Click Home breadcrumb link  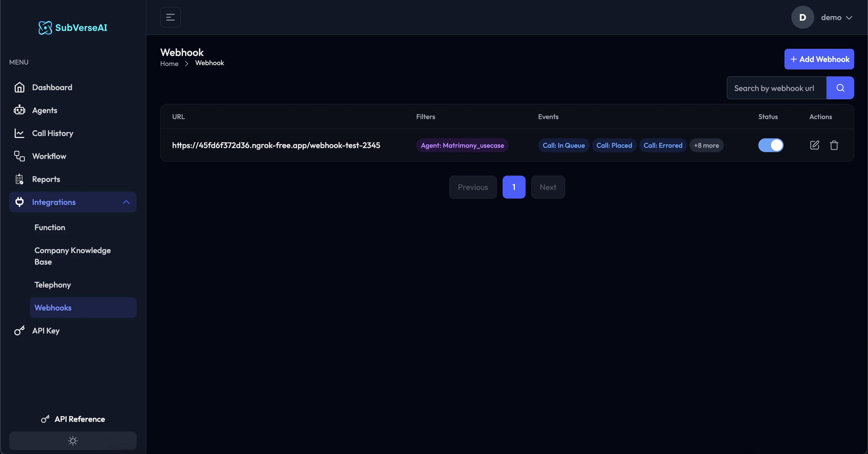[169, 64]
